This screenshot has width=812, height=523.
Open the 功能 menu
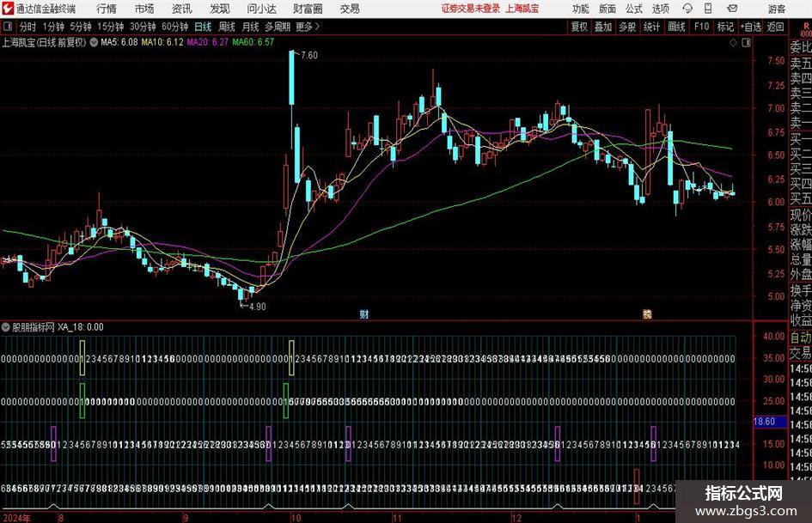point(581,9)
